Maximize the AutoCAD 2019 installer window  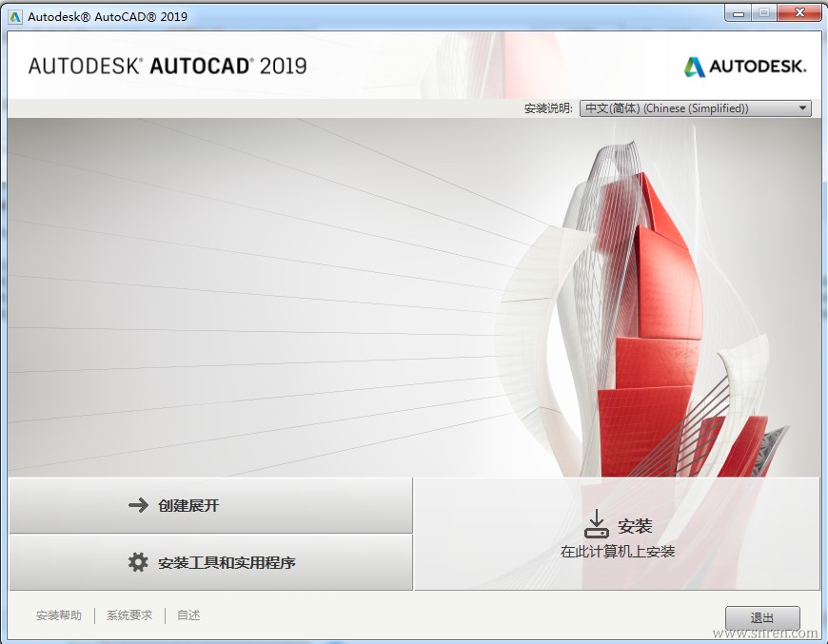[763, 13]
